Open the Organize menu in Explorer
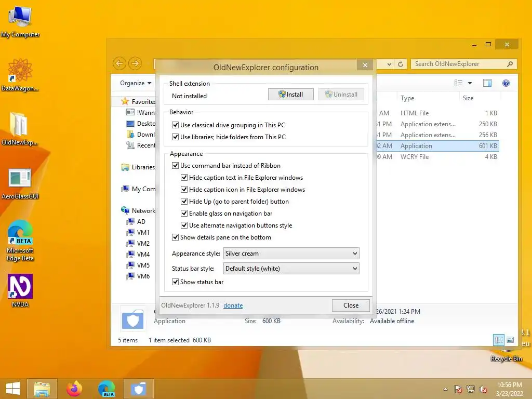 coord(136,83)
